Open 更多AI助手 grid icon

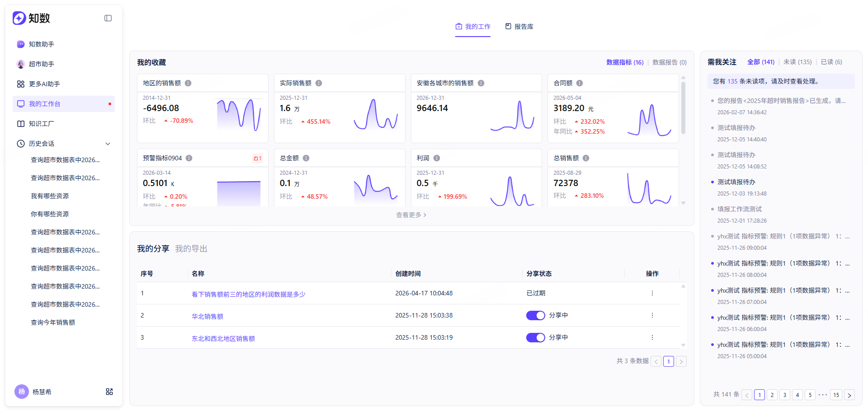click(21, 84)
